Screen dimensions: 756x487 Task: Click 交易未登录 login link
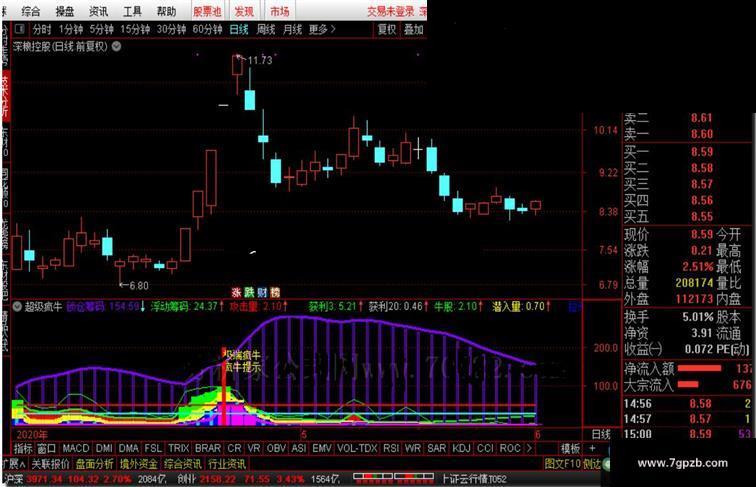pyautogui.click(x=391, y=11)
